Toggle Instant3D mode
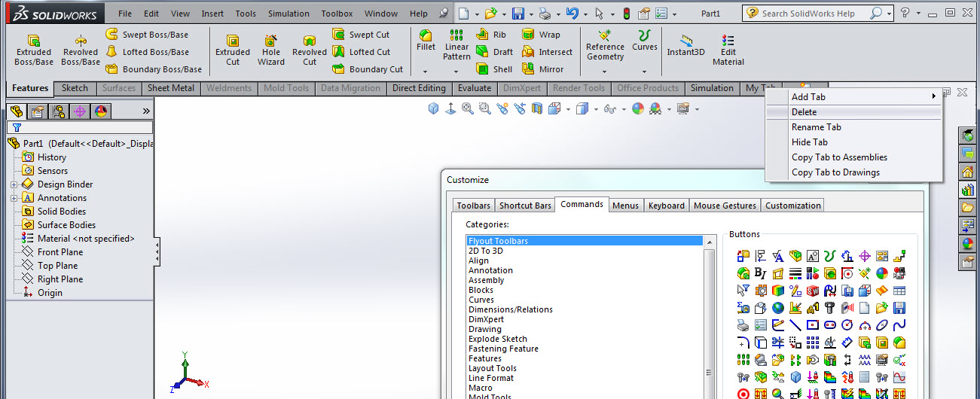The height and width of the screenshot is (399, 980). click(x=685, y=45)
